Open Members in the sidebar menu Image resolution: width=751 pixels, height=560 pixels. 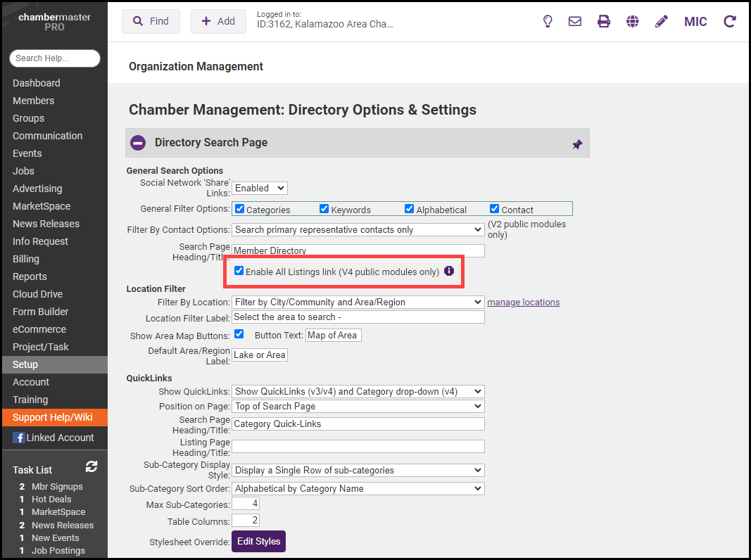(33, 101)
